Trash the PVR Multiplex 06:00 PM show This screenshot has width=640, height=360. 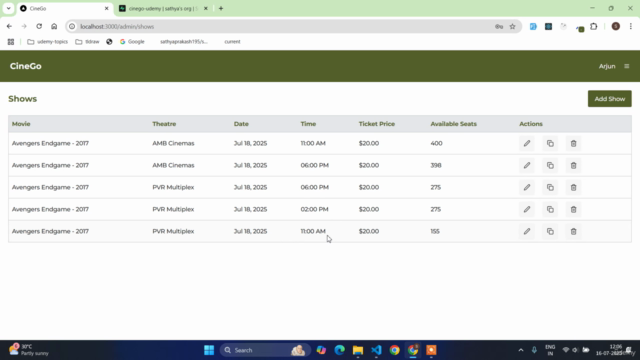tap(573, 187)
